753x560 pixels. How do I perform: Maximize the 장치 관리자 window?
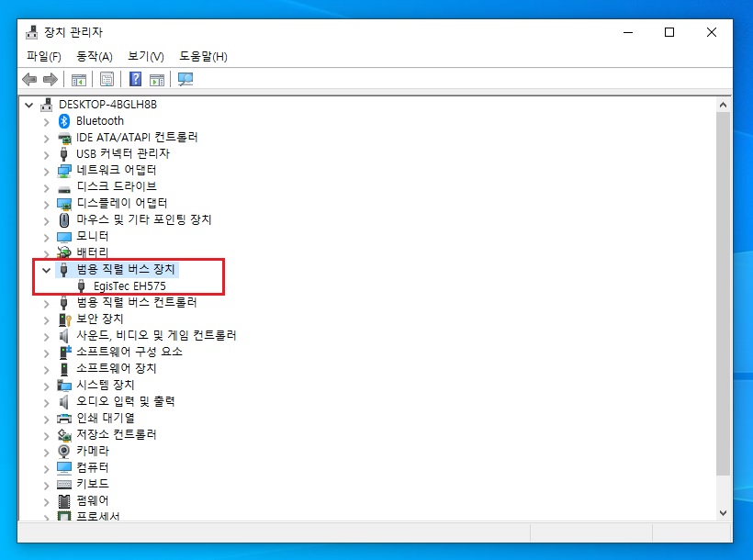click(669, 32)
